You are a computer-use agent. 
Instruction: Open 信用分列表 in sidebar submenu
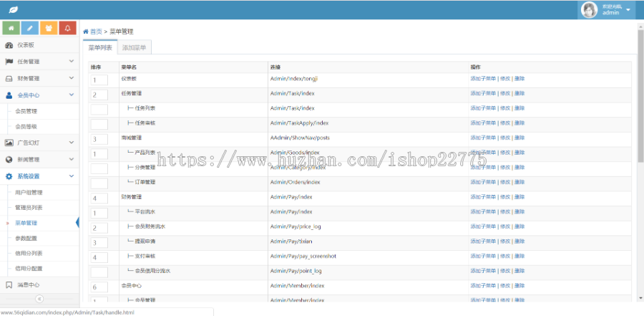[29, 253]
